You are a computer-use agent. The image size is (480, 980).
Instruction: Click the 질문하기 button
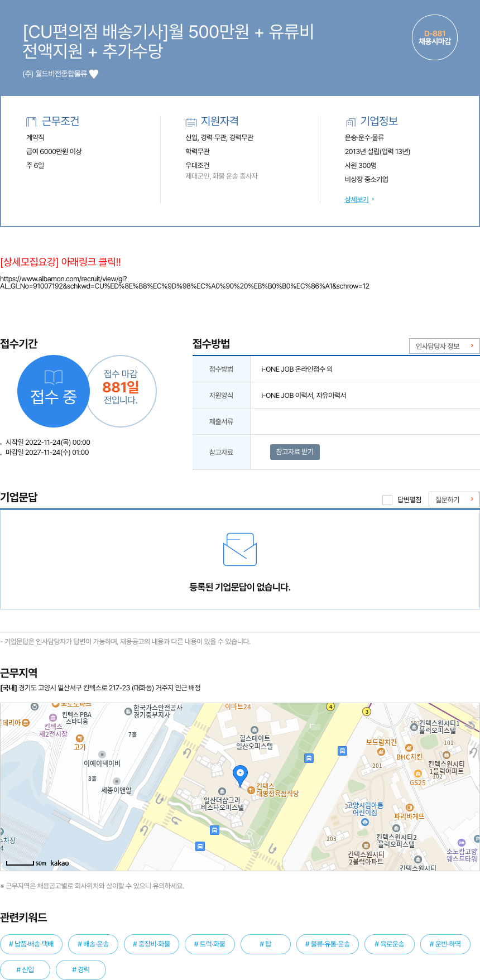(454, 499)
